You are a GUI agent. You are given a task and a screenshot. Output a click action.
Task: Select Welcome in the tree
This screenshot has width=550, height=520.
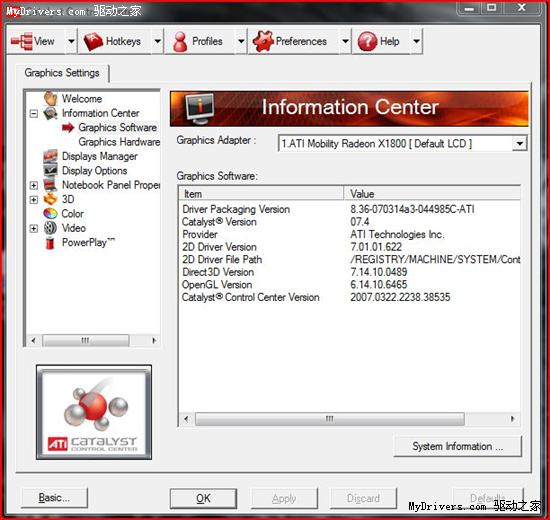click(x=82, y=99)
